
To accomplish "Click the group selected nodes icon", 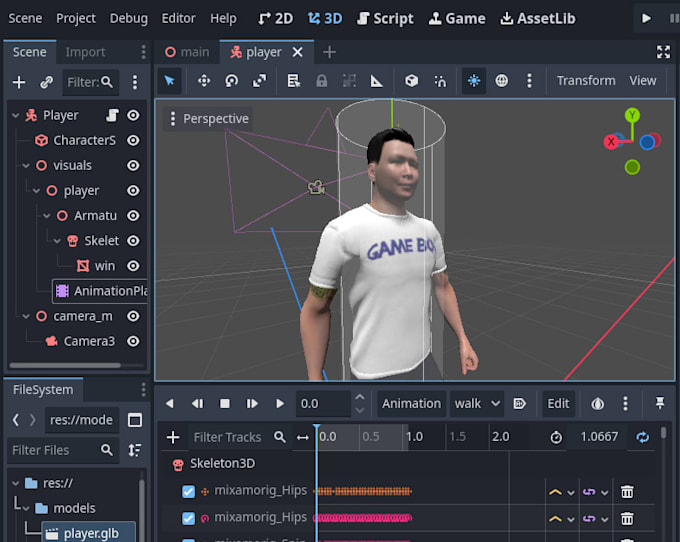I will [349, 81].
